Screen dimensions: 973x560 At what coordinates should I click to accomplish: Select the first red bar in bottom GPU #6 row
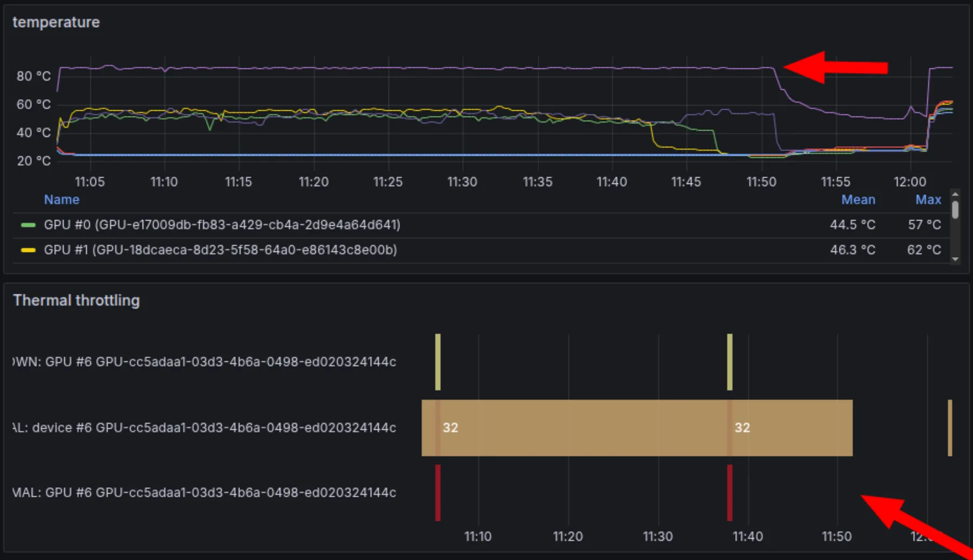pyautogui.click(x=438, y=492)
